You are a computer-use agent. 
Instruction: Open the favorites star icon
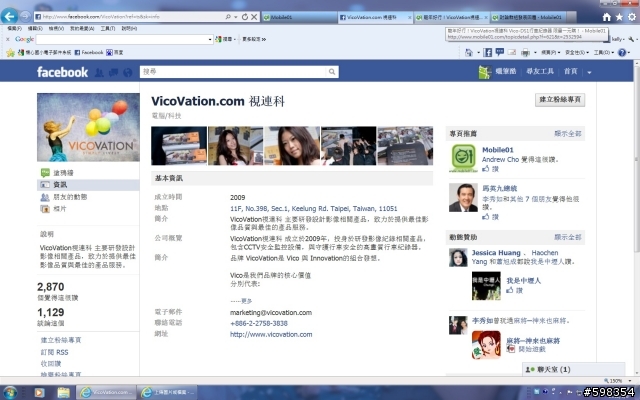[619, 17]
